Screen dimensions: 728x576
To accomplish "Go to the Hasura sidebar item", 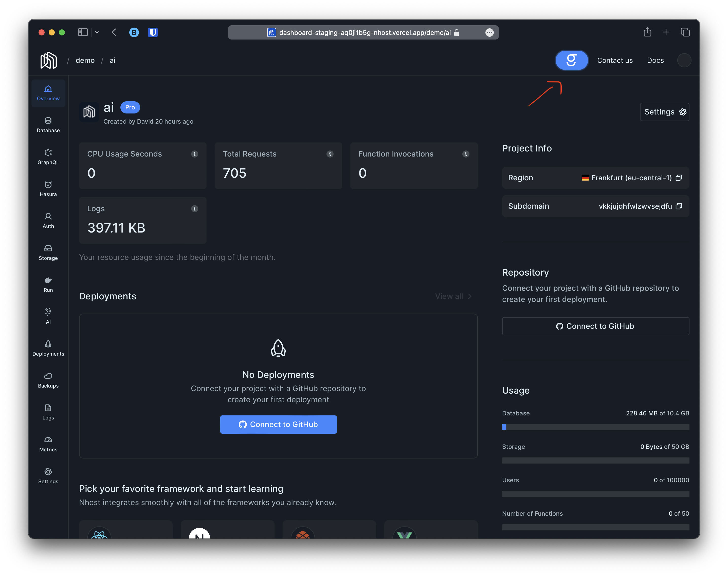I will [x=48, y=189].
